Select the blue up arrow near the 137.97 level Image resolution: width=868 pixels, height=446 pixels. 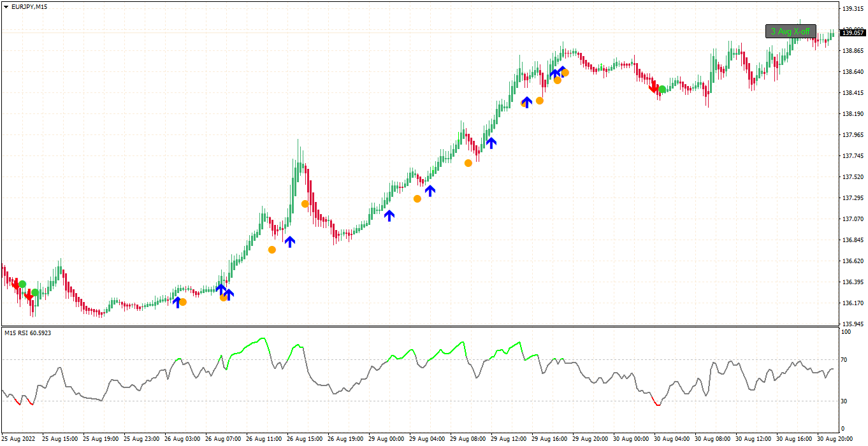491,142
